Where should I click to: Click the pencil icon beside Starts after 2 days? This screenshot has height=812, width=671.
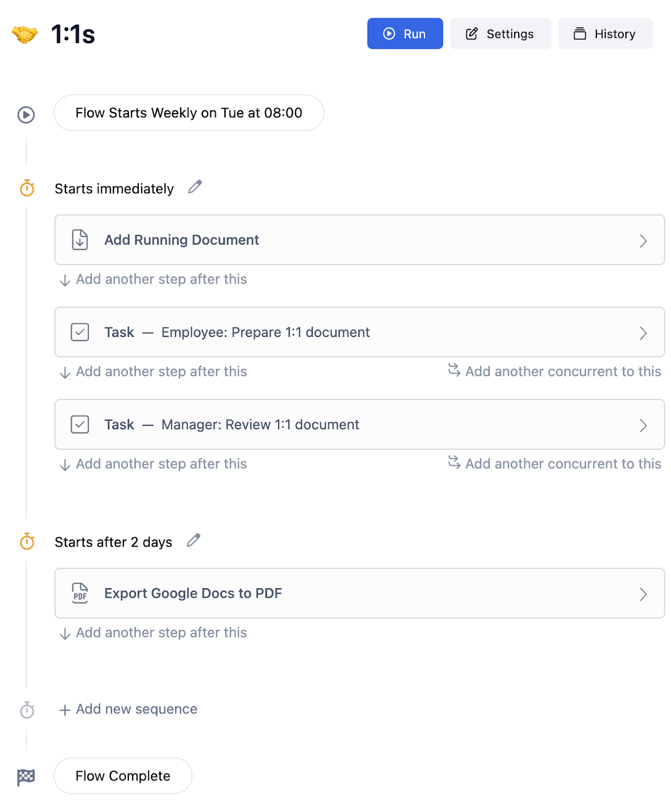[193, 540]
